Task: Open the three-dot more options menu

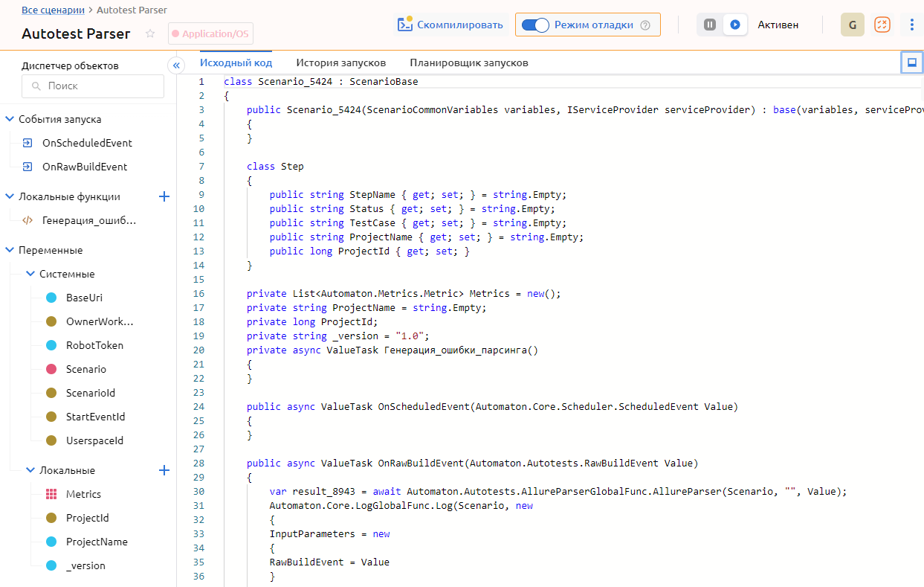Action: pyautogui.click(x=912, y=25)
